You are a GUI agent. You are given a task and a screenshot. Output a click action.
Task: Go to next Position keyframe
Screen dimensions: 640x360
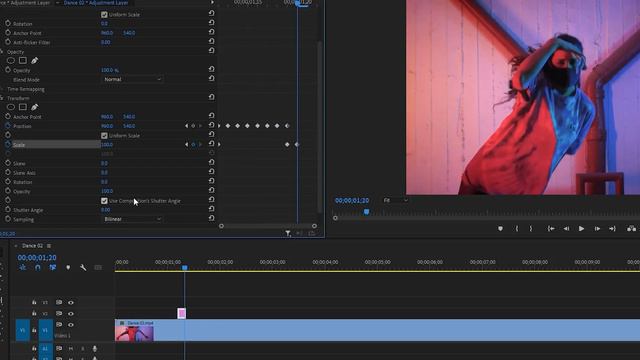[x=200, y=126]
